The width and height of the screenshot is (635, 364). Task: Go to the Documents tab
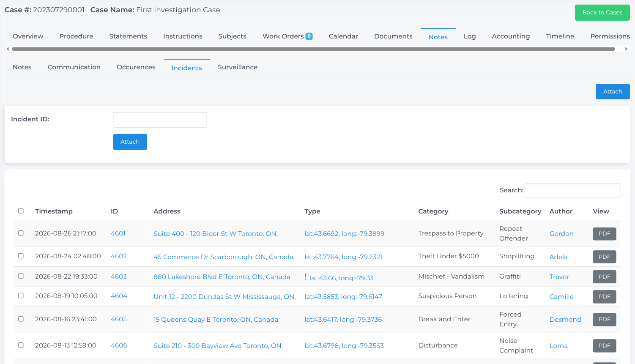[393, 36]
